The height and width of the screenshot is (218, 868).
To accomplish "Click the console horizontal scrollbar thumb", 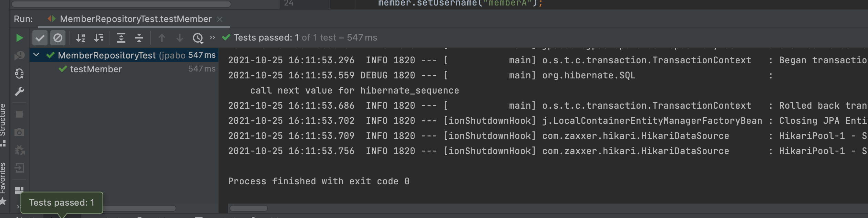I will click(248, 208).
